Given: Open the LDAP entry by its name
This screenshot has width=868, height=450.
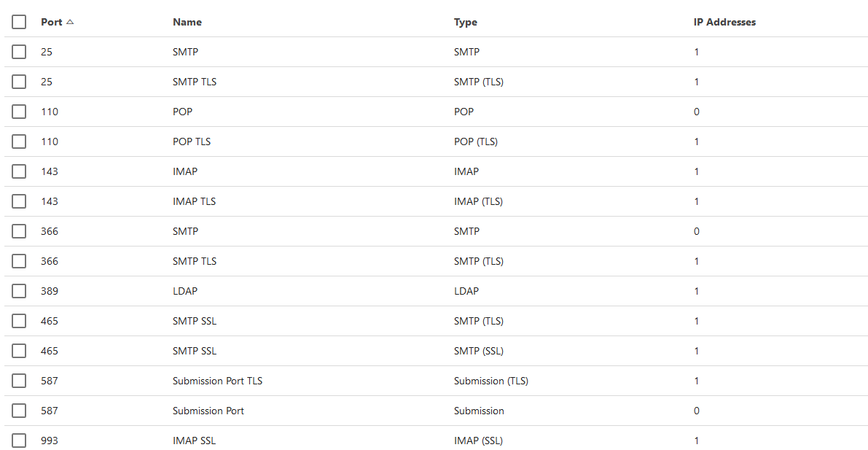Looking at the screenshot, I should (x=185, y=291).
